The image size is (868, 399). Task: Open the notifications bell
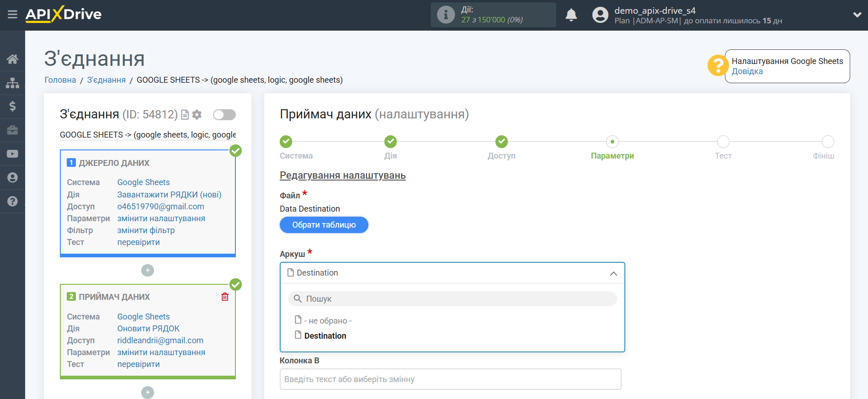[x=571, y=15]
